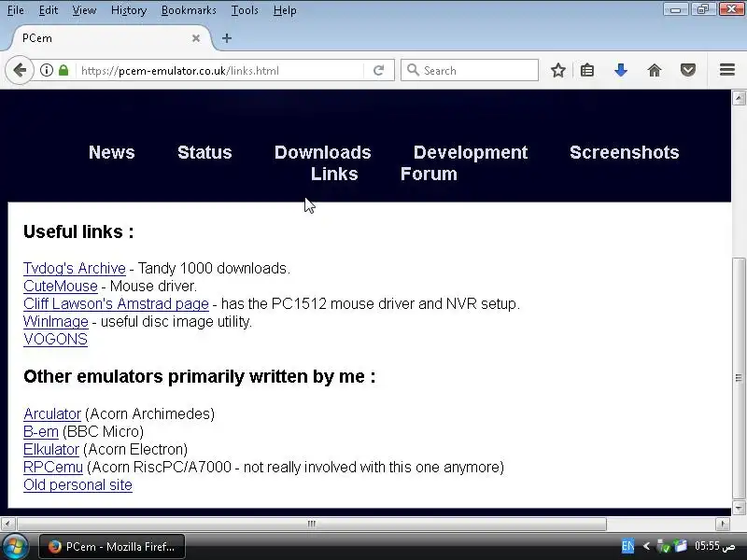Open the RPCemu emulator link
Image resolution: width=747 pixels, height=560 pixels.
(53, 468)
